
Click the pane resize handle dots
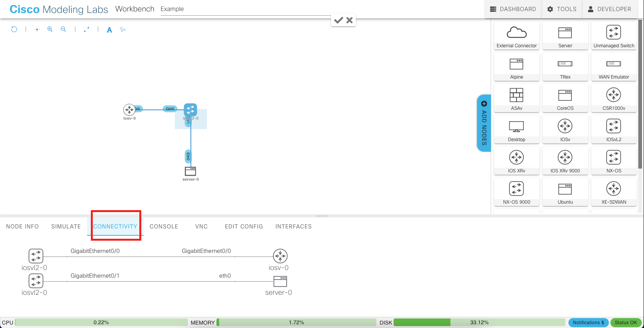coord(322,216)
